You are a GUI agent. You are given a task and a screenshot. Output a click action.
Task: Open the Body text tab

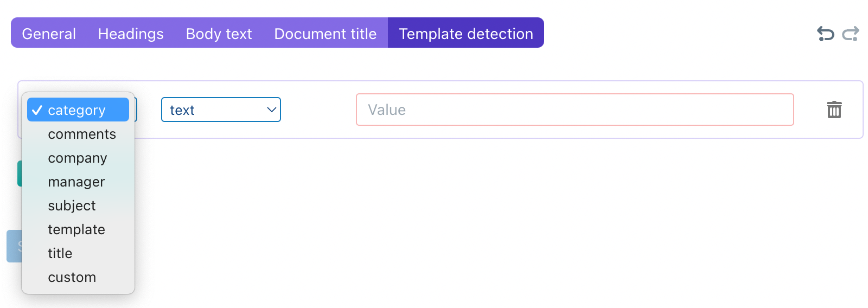pos(219,34)
